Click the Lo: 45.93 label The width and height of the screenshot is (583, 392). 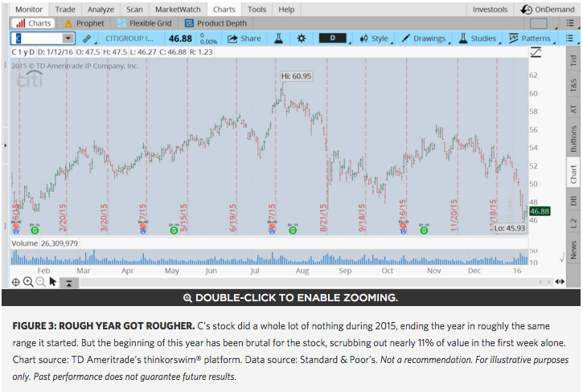(x=510, y=228)
